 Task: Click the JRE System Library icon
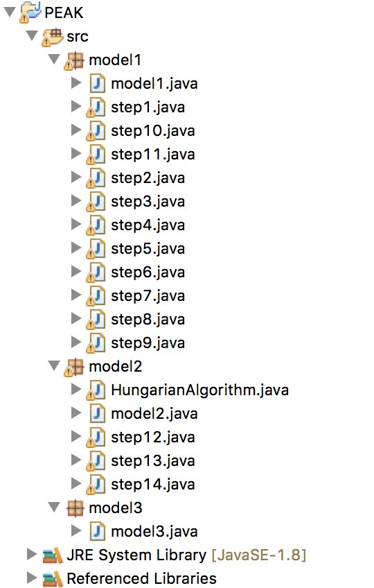pyautogui.click(x=53, y=555)
